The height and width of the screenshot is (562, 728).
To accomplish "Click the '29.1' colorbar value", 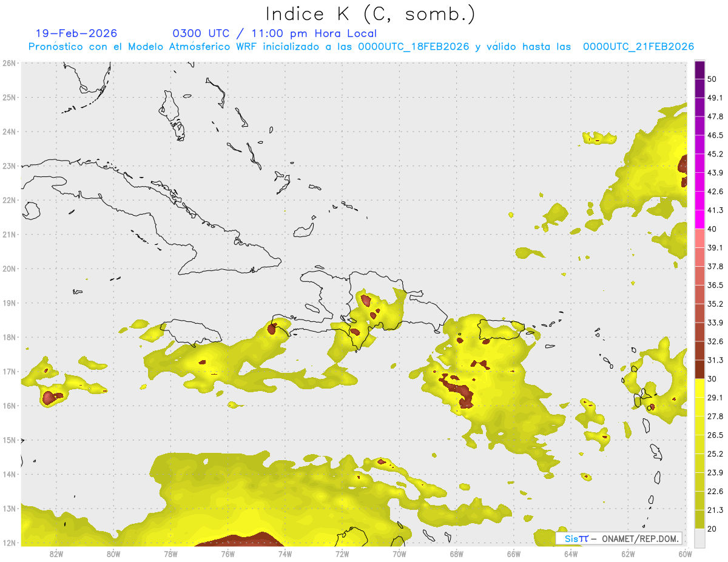I will coord(715,397).
